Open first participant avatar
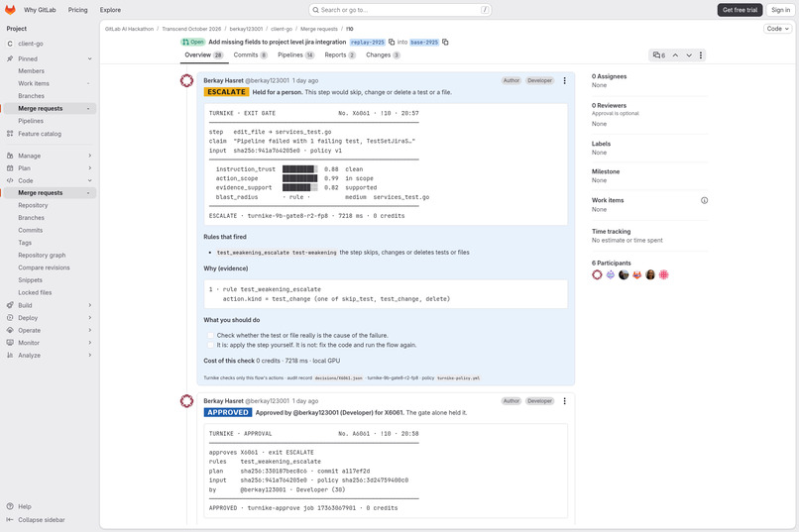Screen dimensions: 799x532 pyautogui.click(x=597, y=274)
